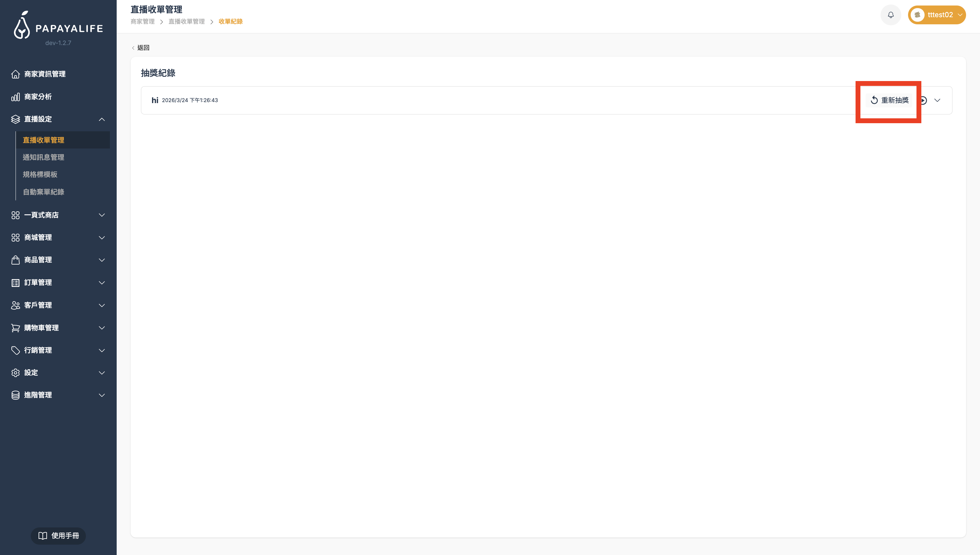
Task: Open the 使用手冊 user manual
Action: pyautogui.click(x=58, y=536)
